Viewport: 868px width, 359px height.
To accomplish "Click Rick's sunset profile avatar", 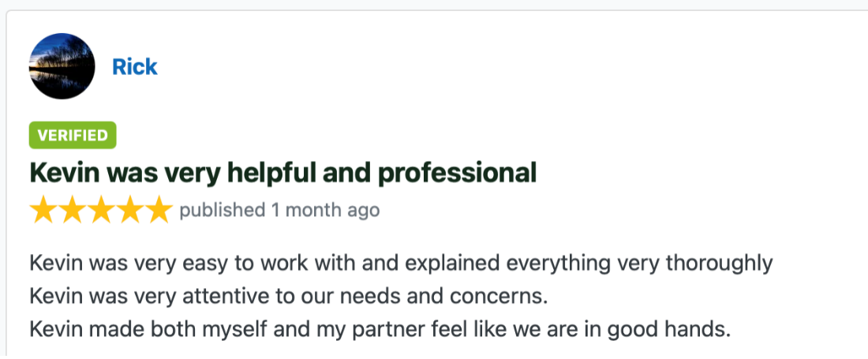I will point(62,66).
